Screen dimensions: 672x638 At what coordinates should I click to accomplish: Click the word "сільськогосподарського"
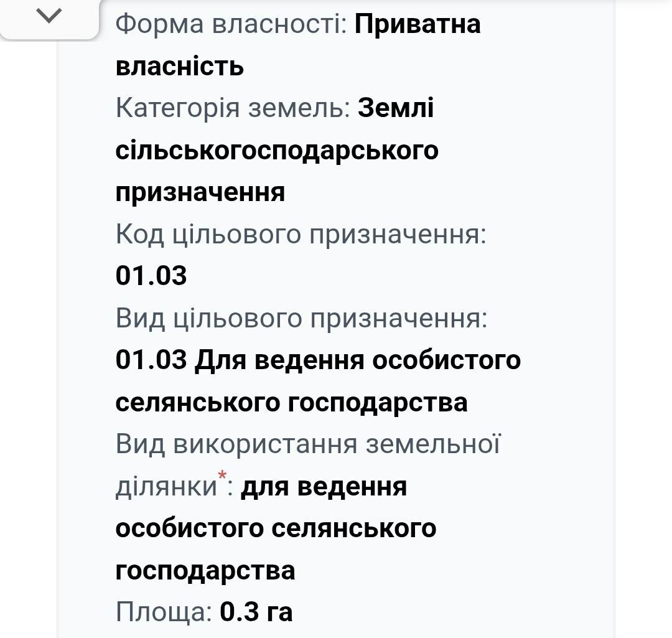tap(277, 150)
